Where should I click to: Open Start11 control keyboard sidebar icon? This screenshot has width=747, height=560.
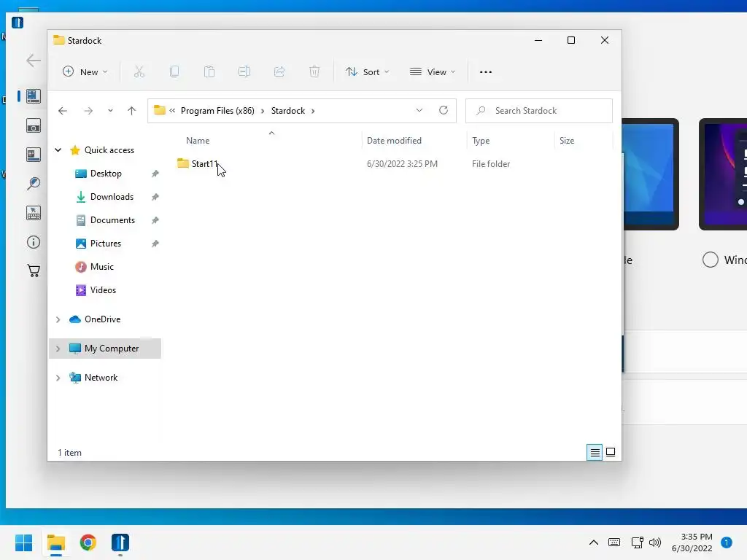34,213
